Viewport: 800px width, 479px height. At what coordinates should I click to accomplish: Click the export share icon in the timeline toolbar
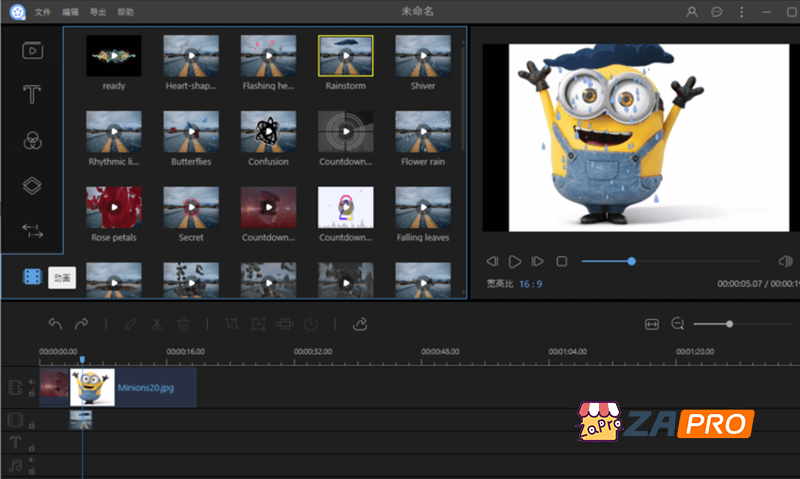click(x=360, y=324)
